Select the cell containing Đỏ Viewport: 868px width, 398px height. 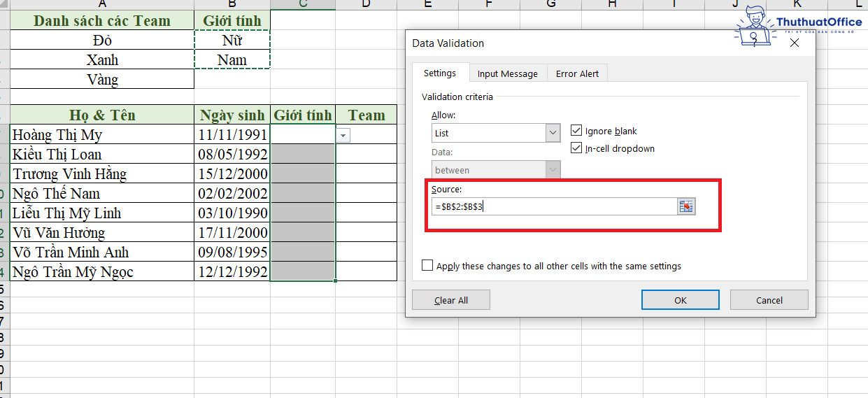coord(102,40)
